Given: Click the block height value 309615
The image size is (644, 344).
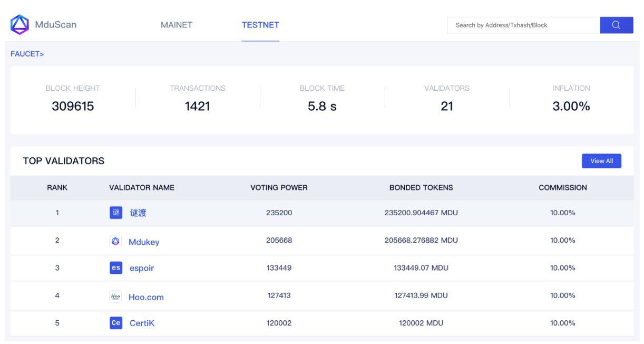Looking at the screenshot, I should click(73, 106).
